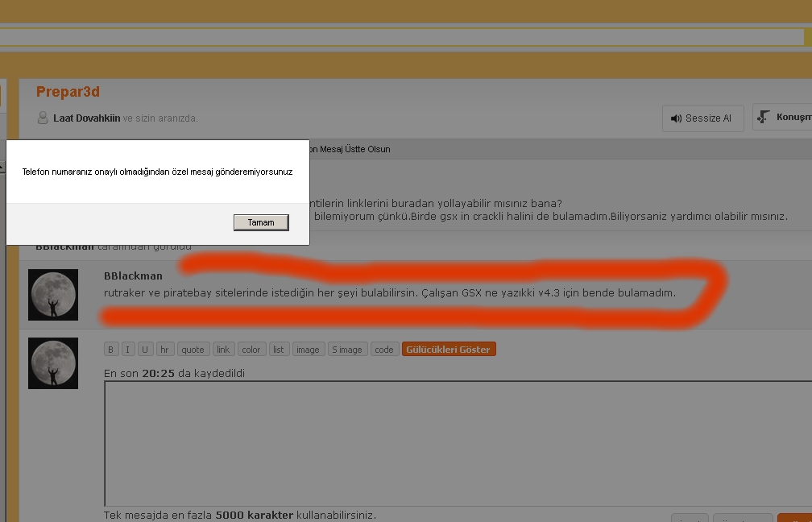Show emoticons via Gülücükleri Göster

[x=449, y=350]
